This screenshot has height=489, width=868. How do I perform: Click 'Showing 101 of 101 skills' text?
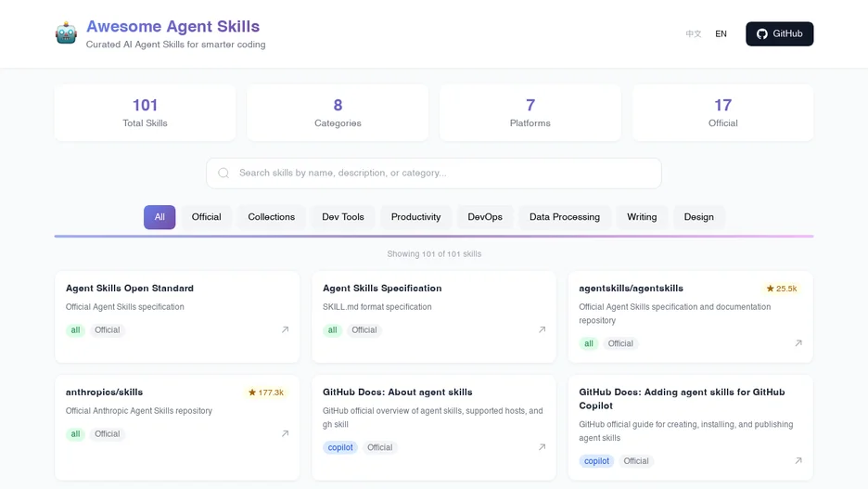click(434, 253)
